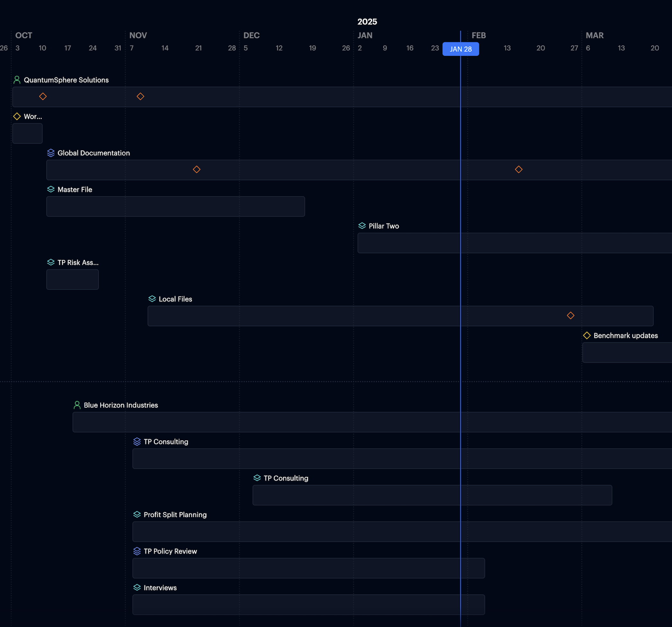Select the orange milestone on Local Files bar
The image size is (672, 627).
tap(570, 315)
